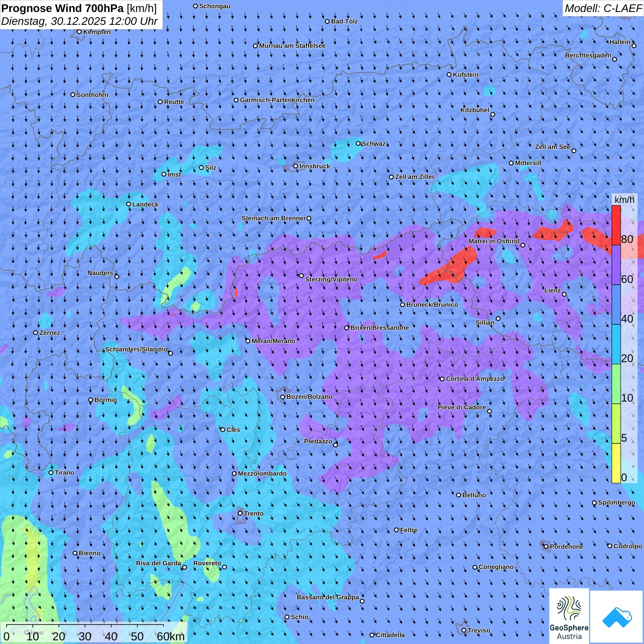This screenshot has height=644, width=644.
Task: Click the Bassano del Grappa label
Action: click(328, 597)
